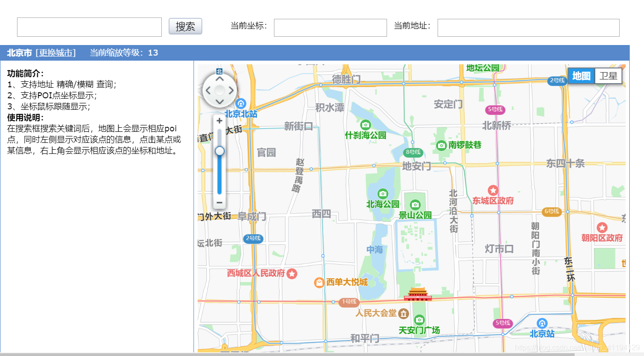This screenshot has width=644, height=356.
Task: Switch map to 地图 view
Action: (581, 76)
